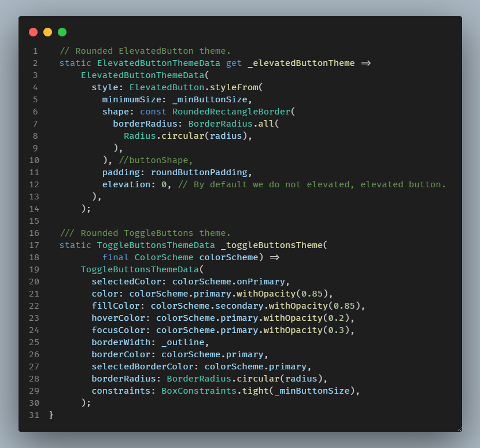The width and height of the screenshot is (480, 448).
Task: Click line number 15 in gutter
Action: [34, 221]
